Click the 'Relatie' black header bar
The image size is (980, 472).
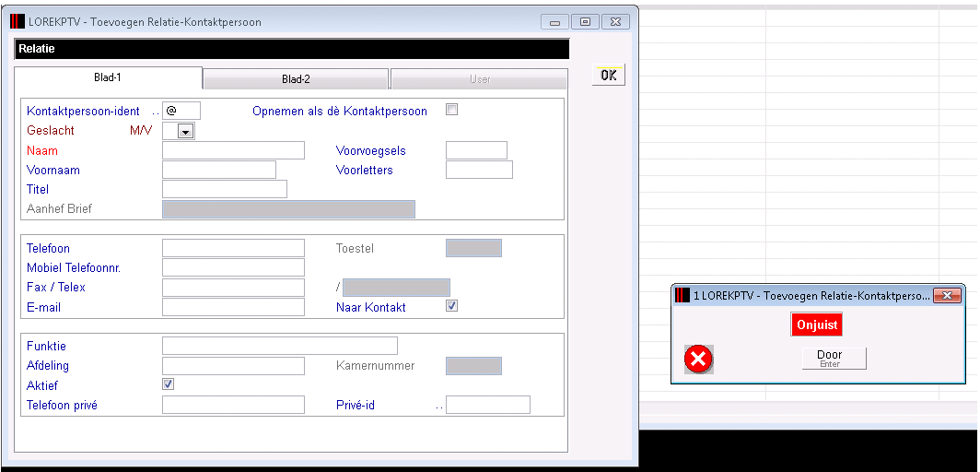(291, 49)
